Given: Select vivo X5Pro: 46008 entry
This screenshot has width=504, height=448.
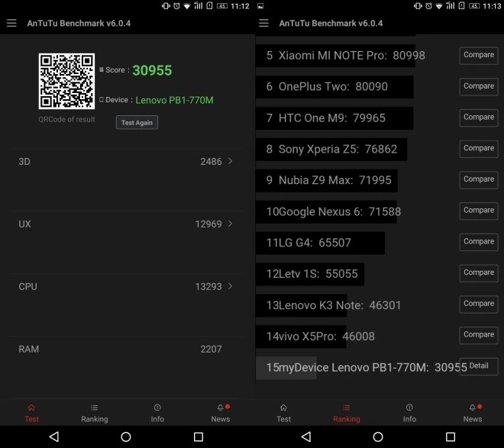Looking at the screenshot, I should point(321,337).
